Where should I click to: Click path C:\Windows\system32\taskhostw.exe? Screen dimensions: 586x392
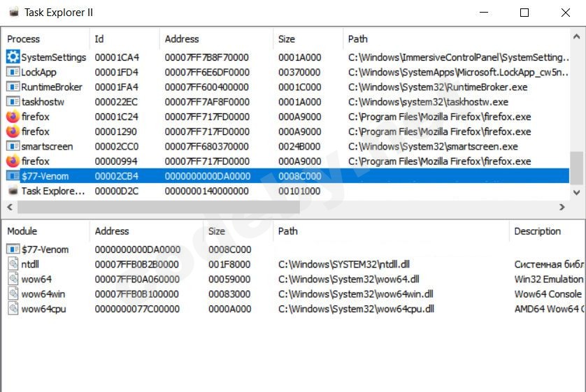(428, 101)
